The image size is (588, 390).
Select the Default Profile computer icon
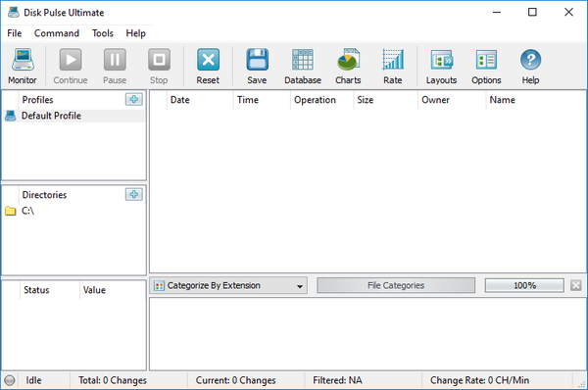click(11, 116)
